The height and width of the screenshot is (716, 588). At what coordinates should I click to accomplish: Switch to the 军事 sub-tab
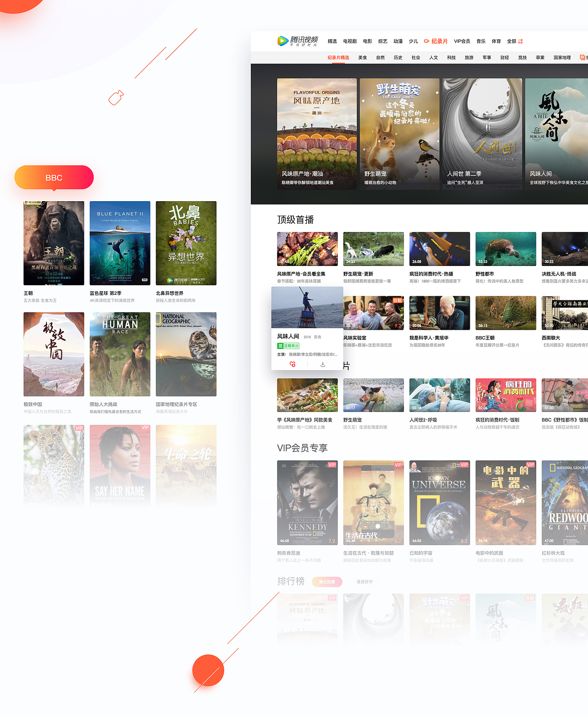click(487, 57)
